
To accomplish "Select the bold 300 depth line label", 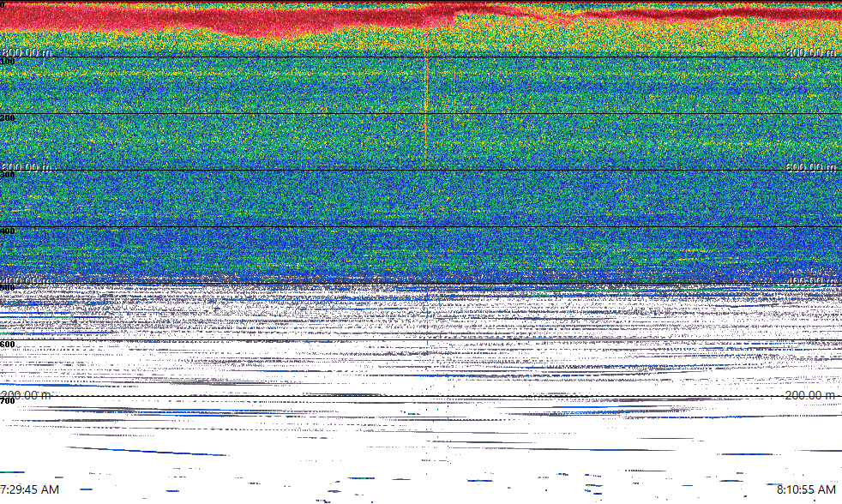I will coord(8,175).
